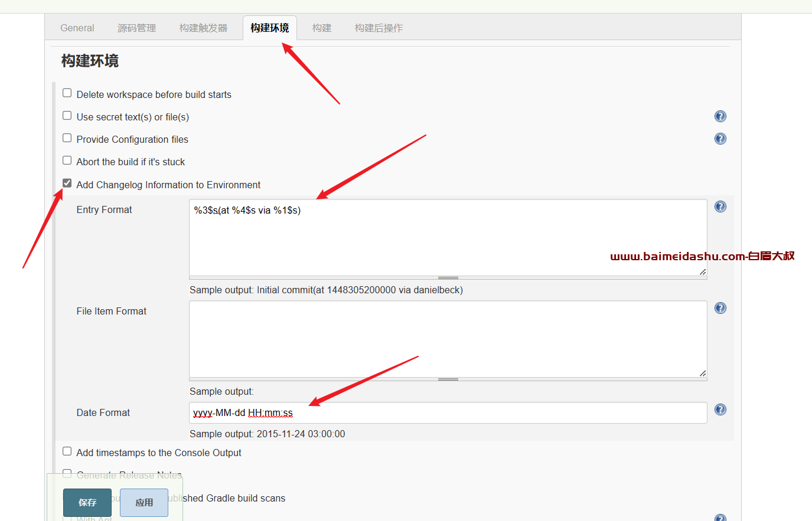Open help for Use secret text(s) or file(s)
Screen dimensions: 812x521
tap(720, 116)
